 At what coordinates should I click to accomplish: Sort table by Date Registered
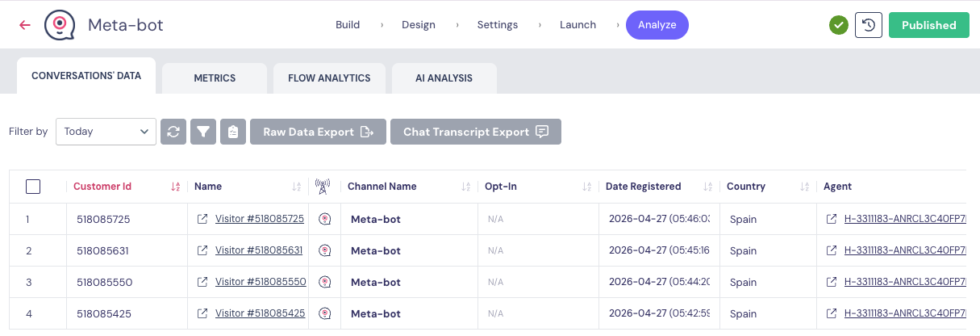(x=707, y=187)
